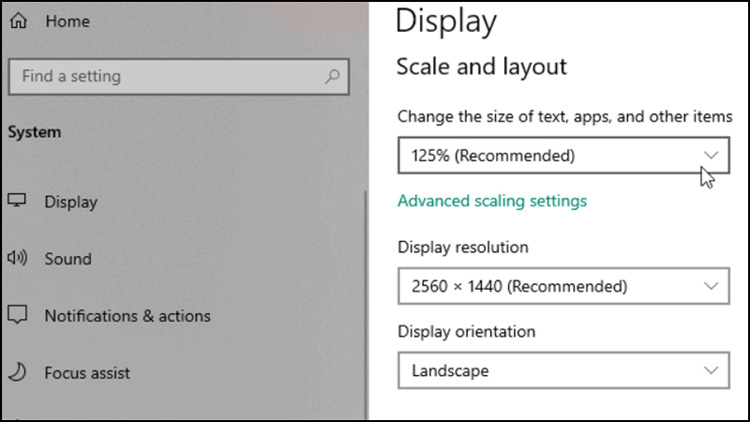750x422 pixels.
Task: Click the Notifications speech bubble icon
Action: click(17, 315)
